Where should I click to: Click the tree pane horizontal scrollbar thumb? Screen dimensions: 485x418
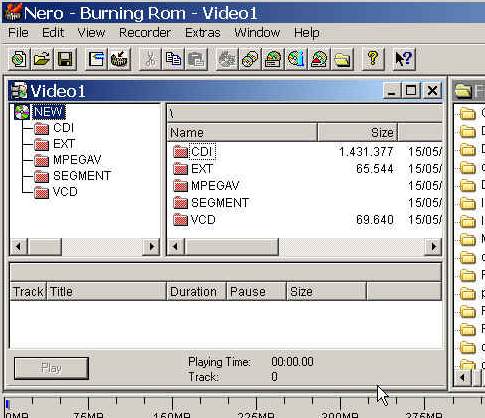pyautogui.click(x=45, y=247)
